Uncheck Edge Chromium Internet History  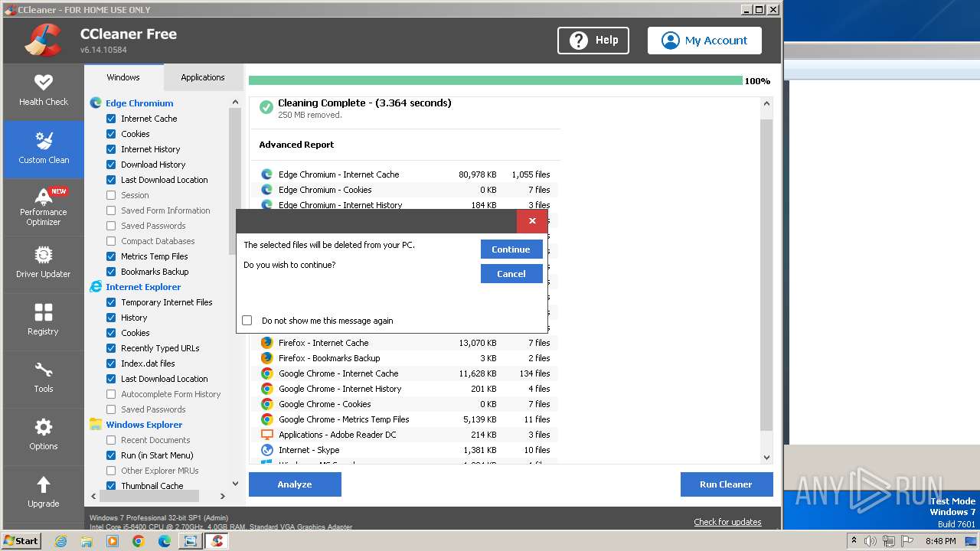tap(111, 149)
